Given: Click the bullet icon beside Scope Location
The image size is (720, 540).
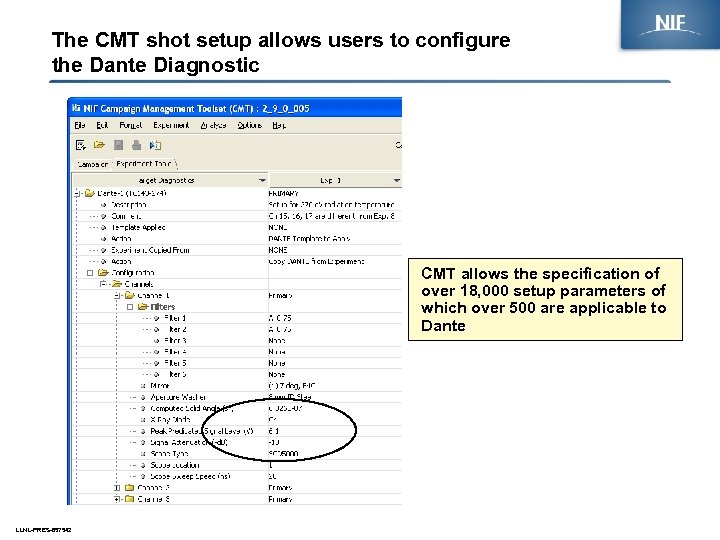Looking at the screenshot, I should (x=143, y=465).
